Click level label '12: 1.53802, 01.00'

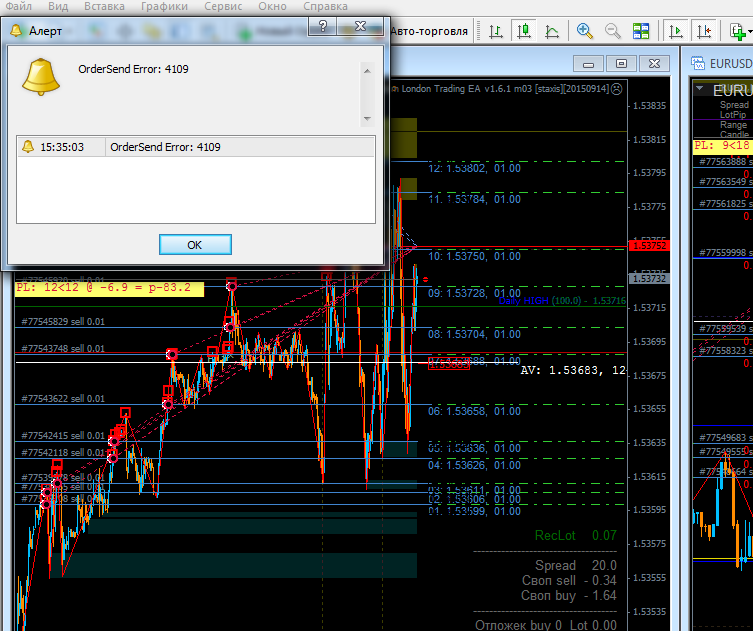pyautogui.click(x=474, y=168)
